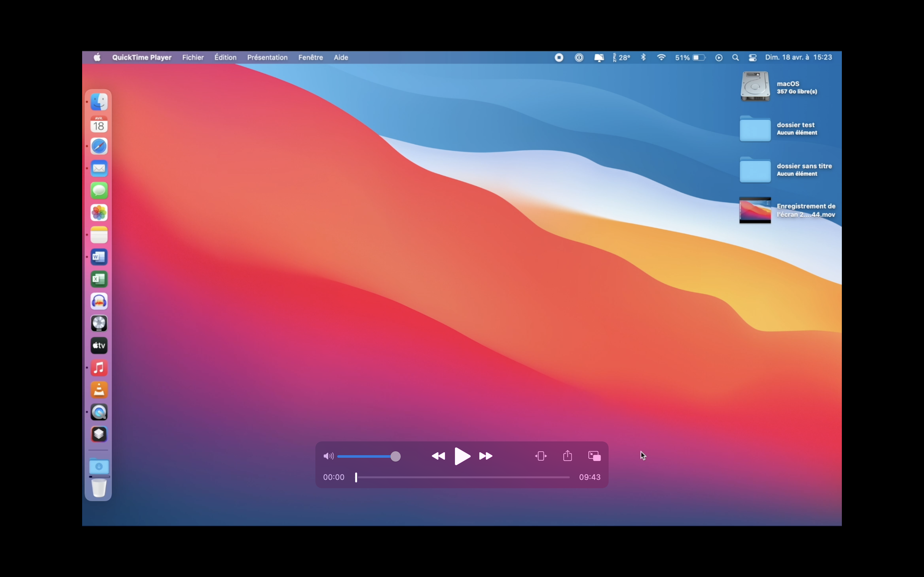Open the Fichier menu
Image resolution: width=924 pixels, height=577 pixels.
pyautogui.click(x=193, y=57)
